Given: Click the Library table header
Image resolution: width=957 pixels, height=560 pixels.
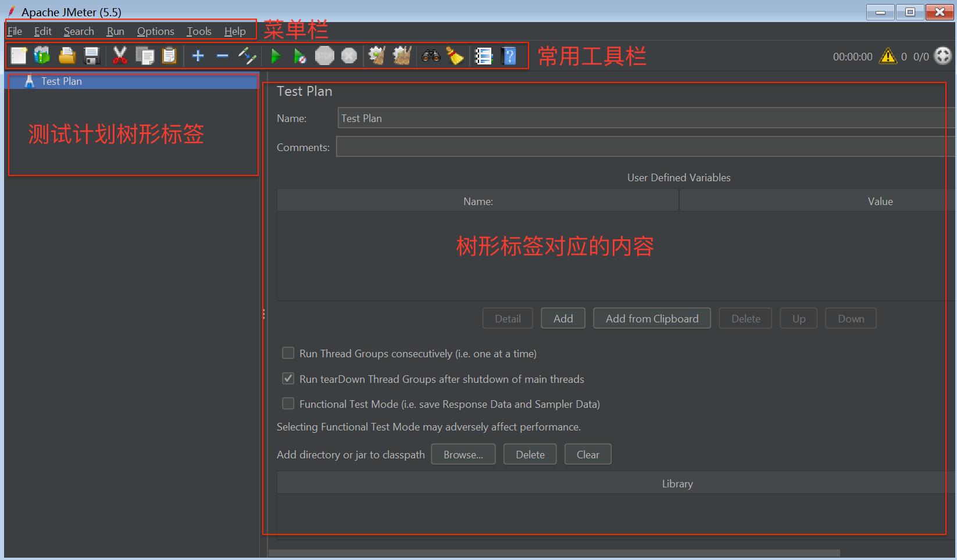Looking at the screenshot, I should click(x=616, y=483).
